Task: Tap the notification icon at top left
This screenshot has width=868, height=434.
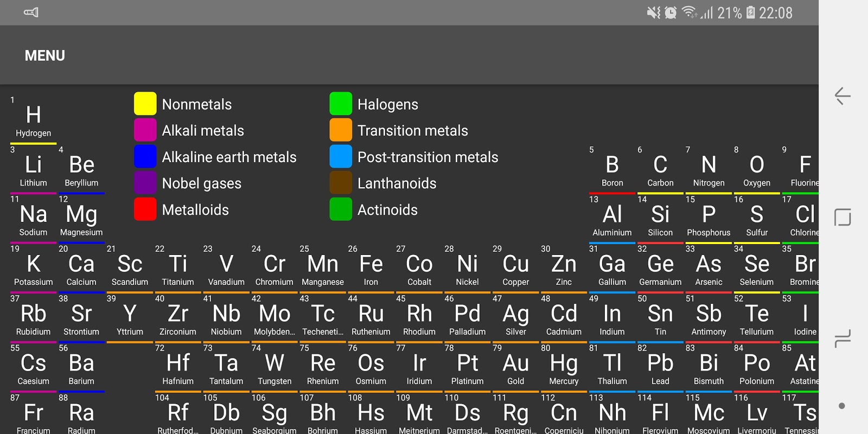Action: (x=31, y=12)
